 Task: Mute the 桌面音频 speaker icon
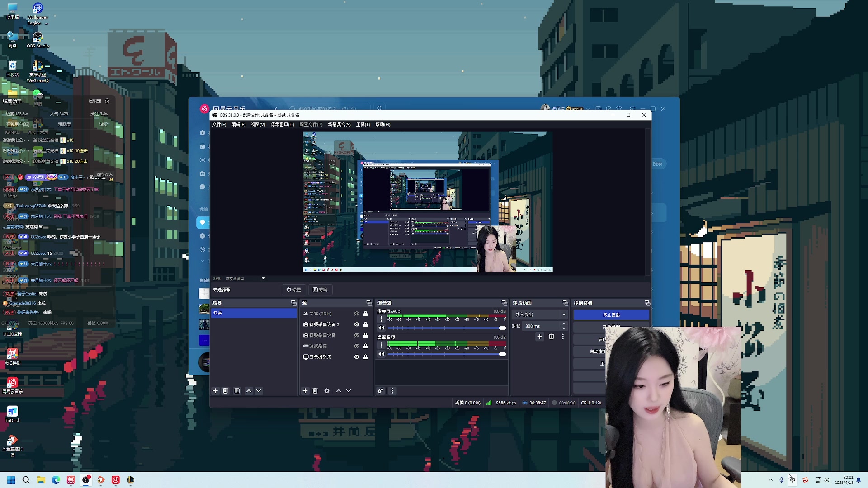[382, 354]
